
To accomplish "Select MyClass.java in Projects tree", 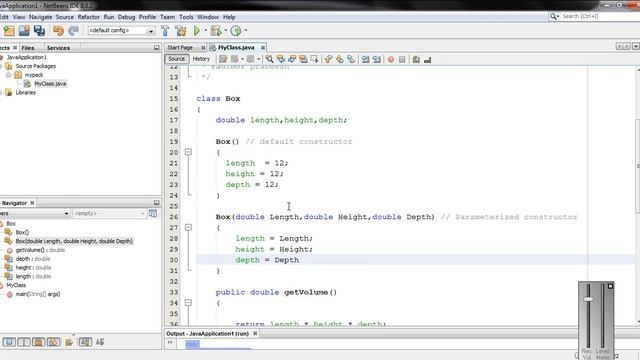I will 50,84.
